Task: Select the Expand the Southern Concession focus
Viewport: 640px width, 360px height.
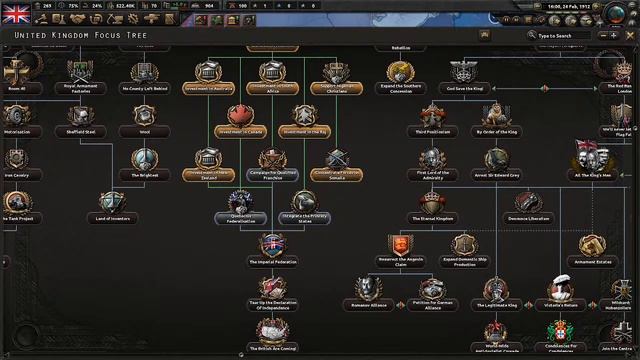Action: click(400, 78)
